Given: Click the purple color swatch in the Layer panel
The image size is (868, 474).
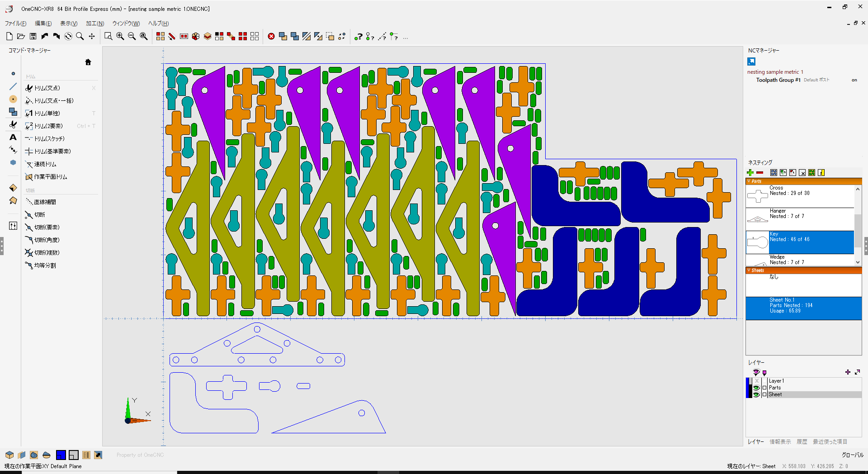Looking at the screenshot, I should pos(764,373).
